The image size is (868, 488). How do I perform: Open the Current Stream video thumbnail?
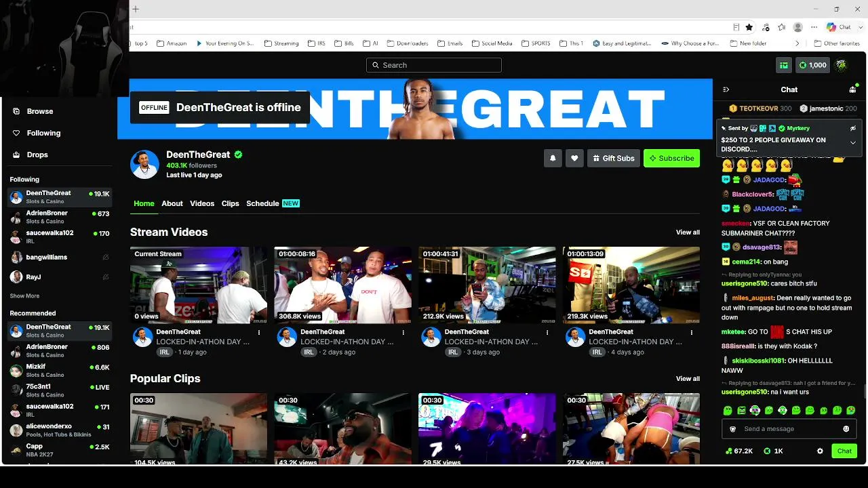pyautogui.click(x=199, y=285)
